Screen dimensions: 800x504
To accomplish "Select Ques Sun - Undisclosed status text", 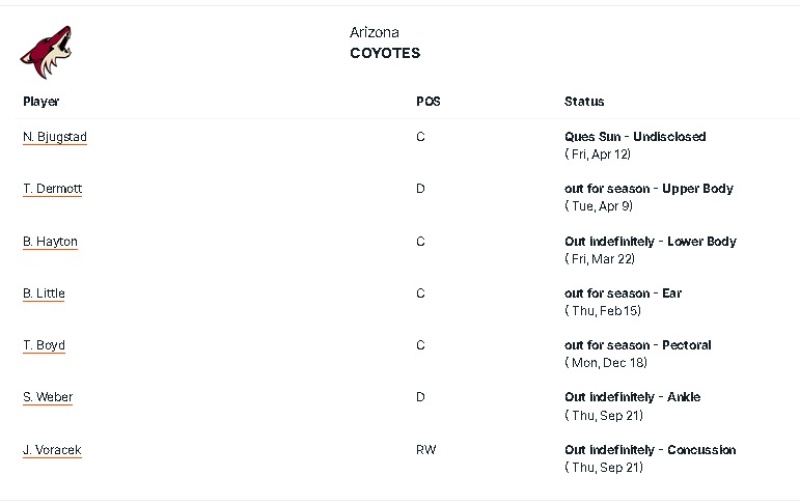I will click(x=635, y=137).
